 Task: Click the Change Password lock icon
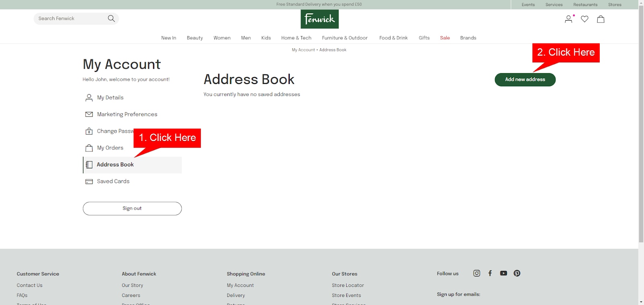[89, 131]
